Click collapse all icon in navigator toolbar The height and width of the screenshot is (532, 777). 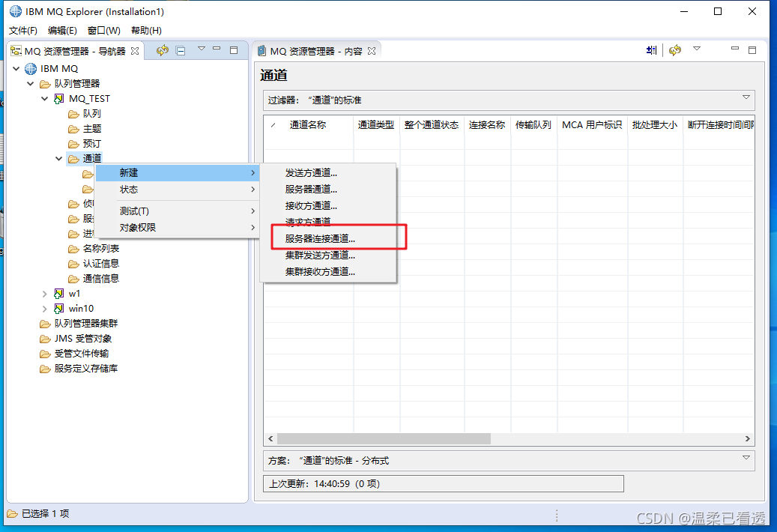click(181, 50)
